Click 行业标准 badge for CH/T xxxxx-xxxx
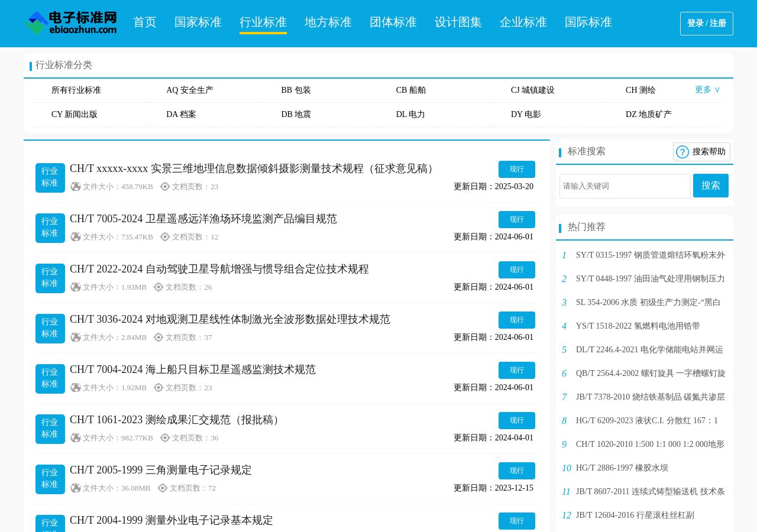Image resolution: width=757 pixels, height=532 pixels. point(50,178)
